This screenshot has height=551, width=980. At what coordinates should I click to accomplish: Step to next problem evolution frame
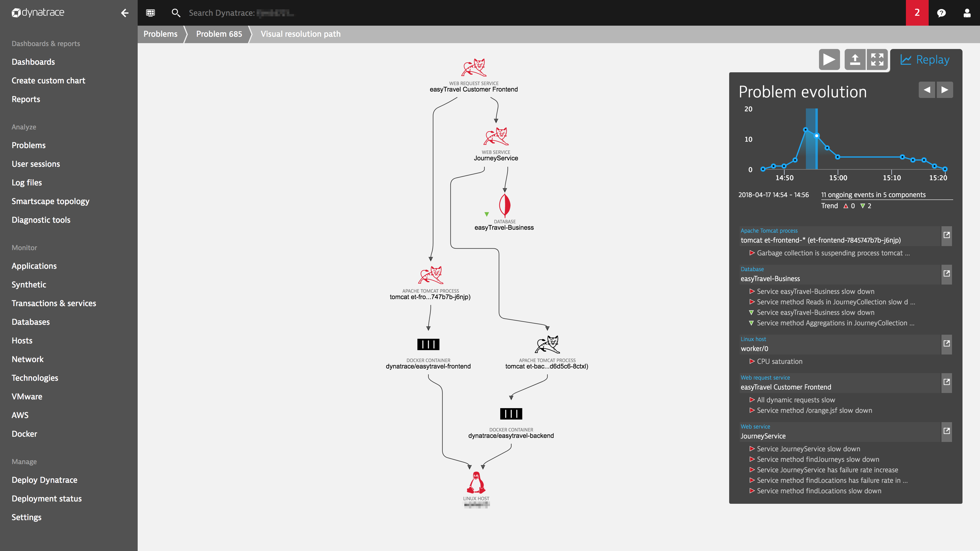coord(945,90)
